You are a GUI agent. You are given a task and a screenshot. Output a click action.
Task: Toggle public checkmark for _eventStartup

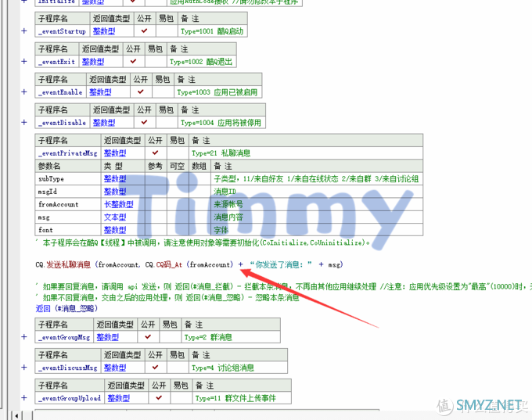[x=144, y=31]
